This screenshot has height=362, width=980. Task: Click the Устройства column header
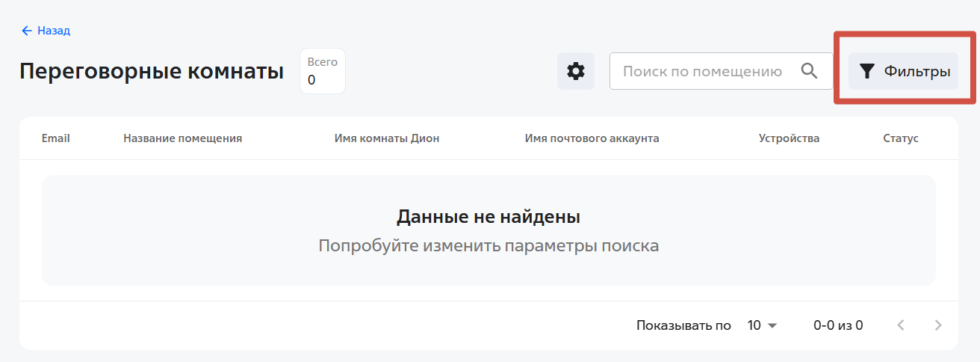(x=789, y=138)
